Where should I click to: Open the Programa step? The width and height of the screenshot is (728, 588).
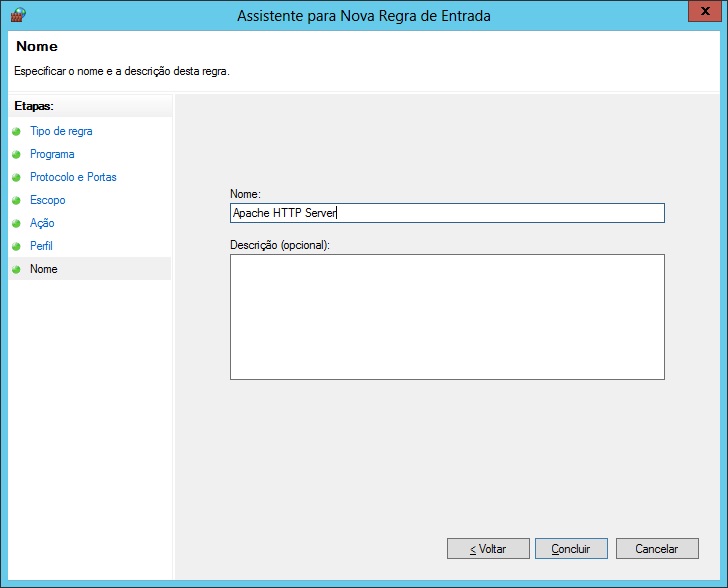click(x=52, y=154)
